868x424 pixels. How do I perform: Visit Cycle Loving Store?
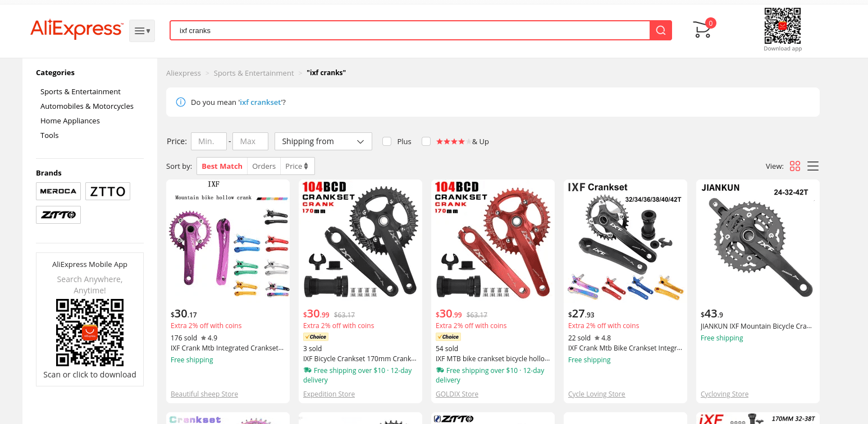tap(596, 394)
